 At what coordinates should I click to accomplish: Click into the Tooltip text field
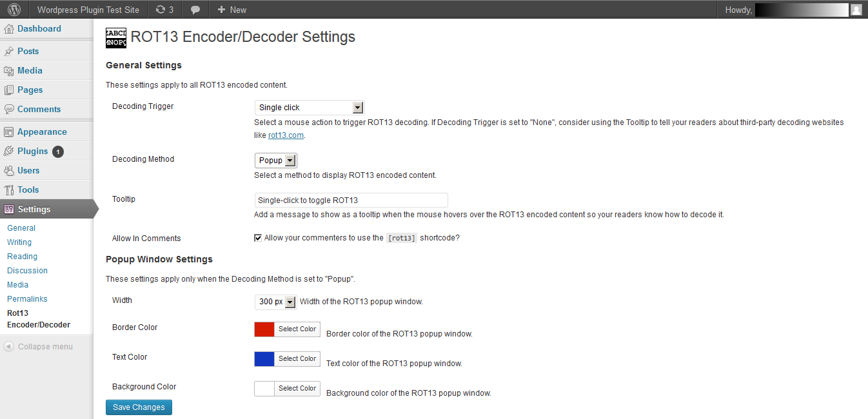click(351, 200)
